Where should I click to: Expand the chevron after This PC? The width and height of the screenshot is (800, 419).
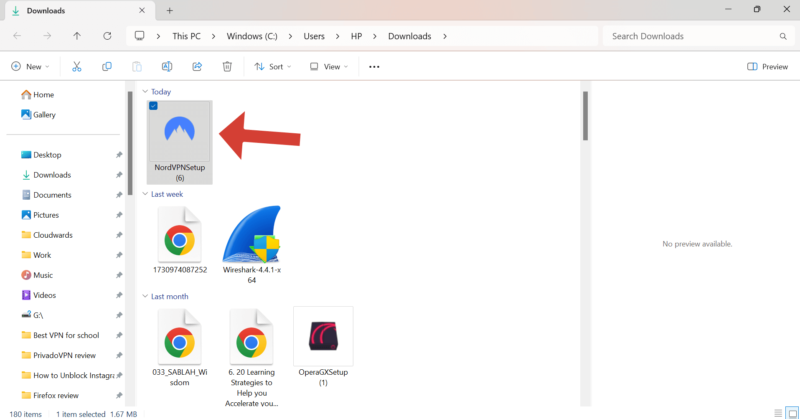pos(213,36)
